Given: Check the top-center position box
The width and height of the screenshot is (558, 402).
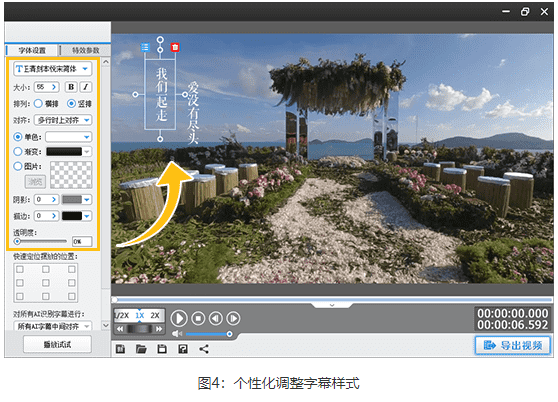Looking at the screenshot, I should click(46, 269).
